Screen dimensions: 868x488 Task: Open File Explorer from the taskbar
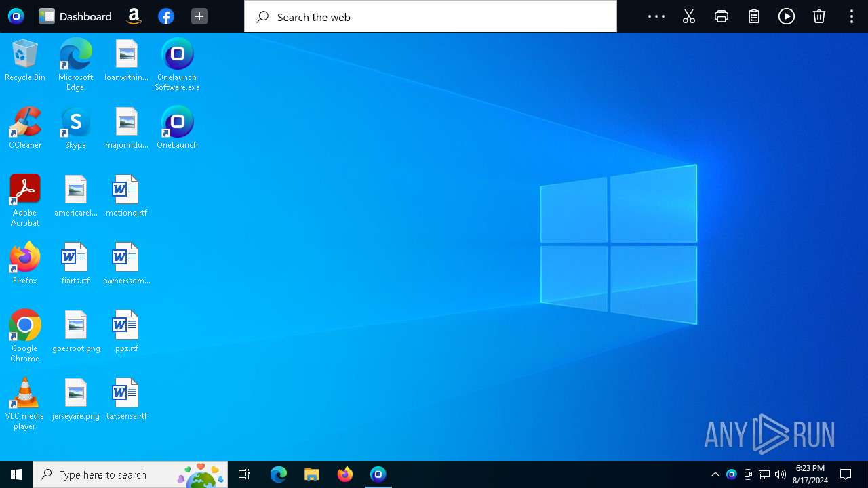point(312,474)
